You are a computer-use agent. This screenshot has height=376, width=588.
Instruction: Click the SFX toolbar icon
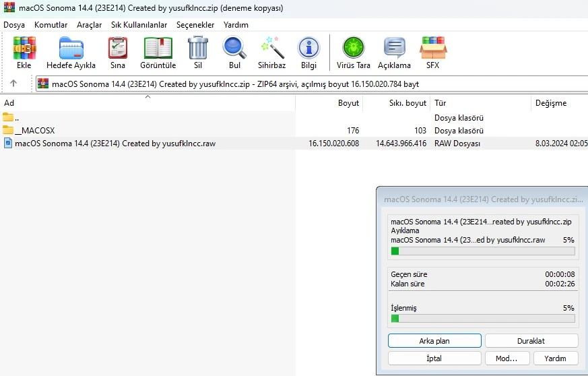(x=433, y=48)
